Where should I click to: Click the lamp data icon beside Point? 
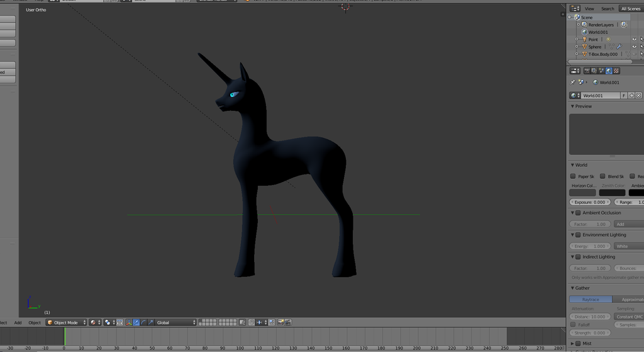[x=608, y=40]
